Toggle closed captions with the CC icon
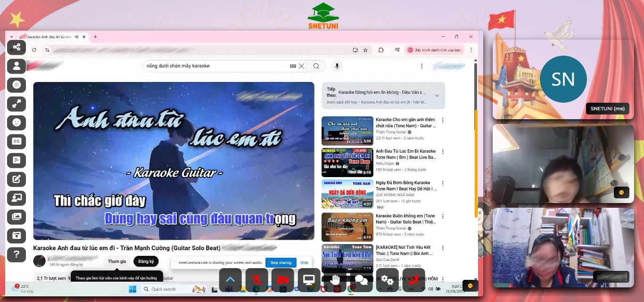The width and height of the screenshot is (644, 302). coord(17,141)
